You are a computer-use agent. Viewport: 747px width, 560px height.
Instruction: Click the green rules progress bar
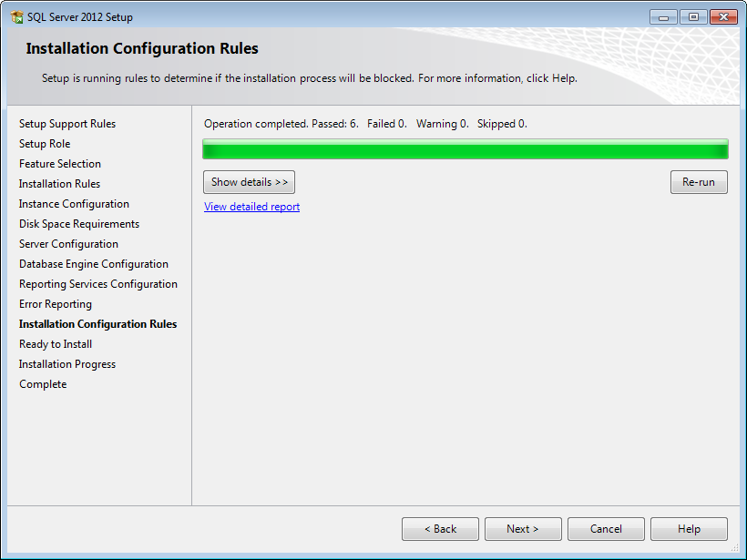pyautogui.click(x=465, y=149)
